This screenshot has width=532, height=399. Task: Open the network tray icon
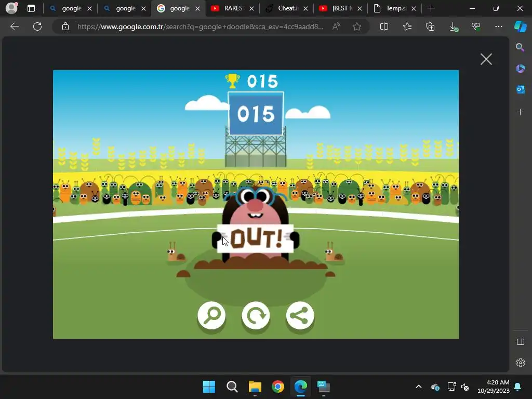click(451, 387)
